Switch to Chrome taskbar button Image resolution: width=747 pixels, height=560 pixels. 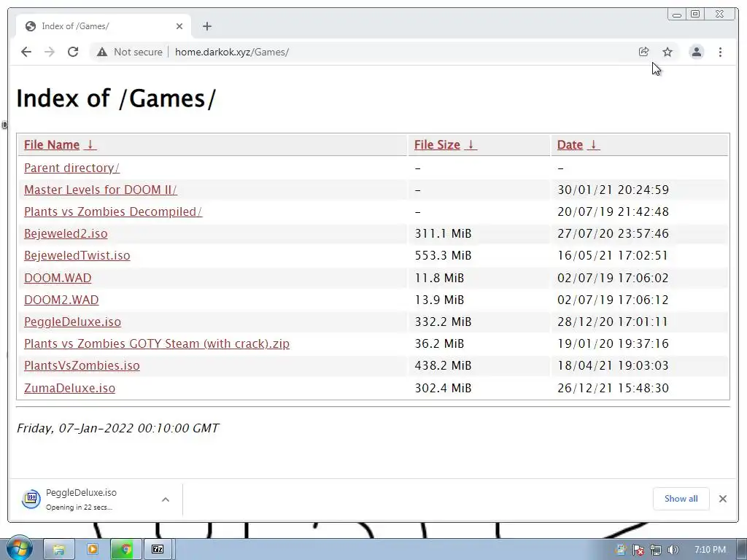tap(125, 550)
